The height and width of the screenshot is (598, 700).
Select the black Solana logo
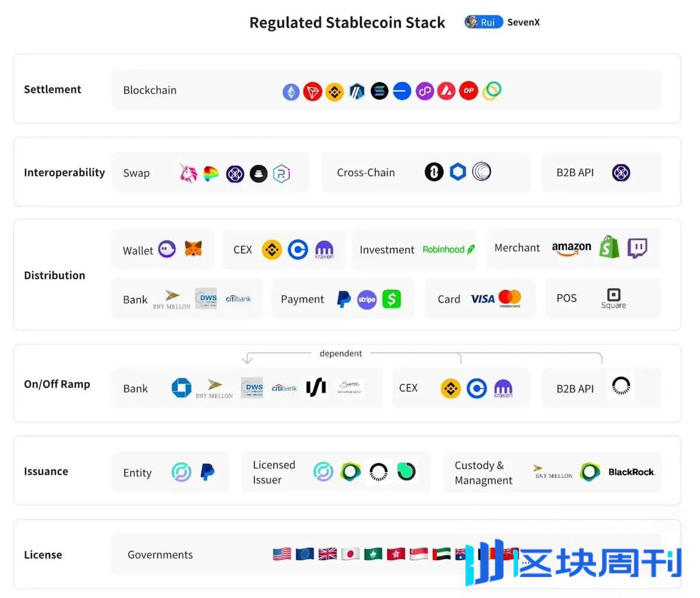click(379, 91)
